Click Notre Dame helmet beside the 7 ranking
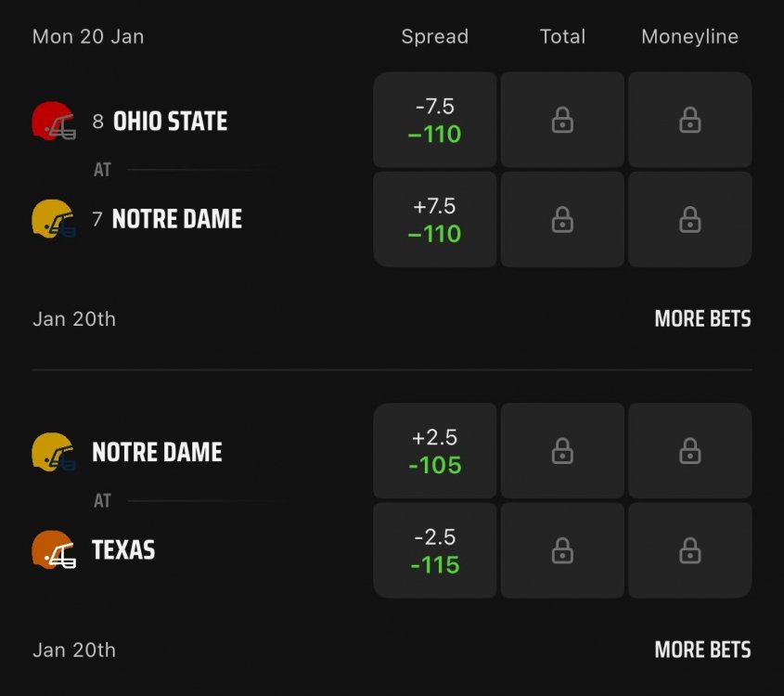Viewport: 784px width, 696px height. 53,220
